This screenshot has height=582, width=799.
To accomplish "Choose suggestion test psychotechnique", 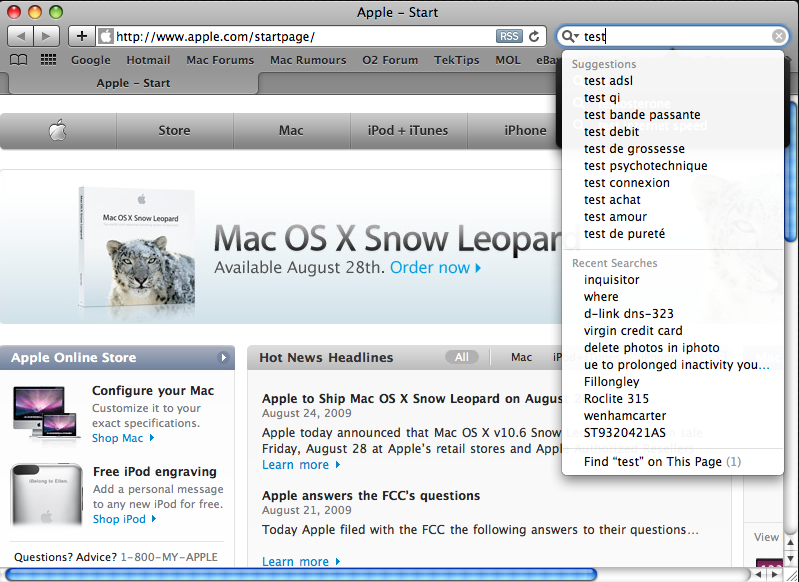I will [673, 166].
